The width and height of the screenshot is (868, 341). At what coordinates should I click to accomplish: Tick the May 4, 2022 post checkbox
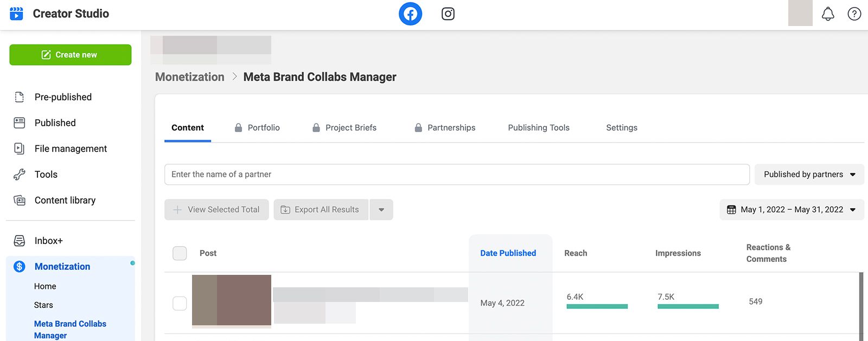[180, 303]
